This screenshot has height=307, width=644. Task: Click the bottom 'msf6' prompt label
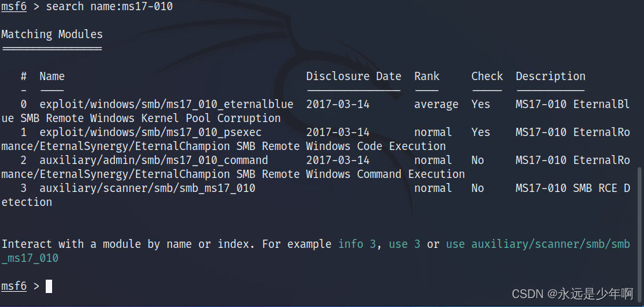click(14, 286)
